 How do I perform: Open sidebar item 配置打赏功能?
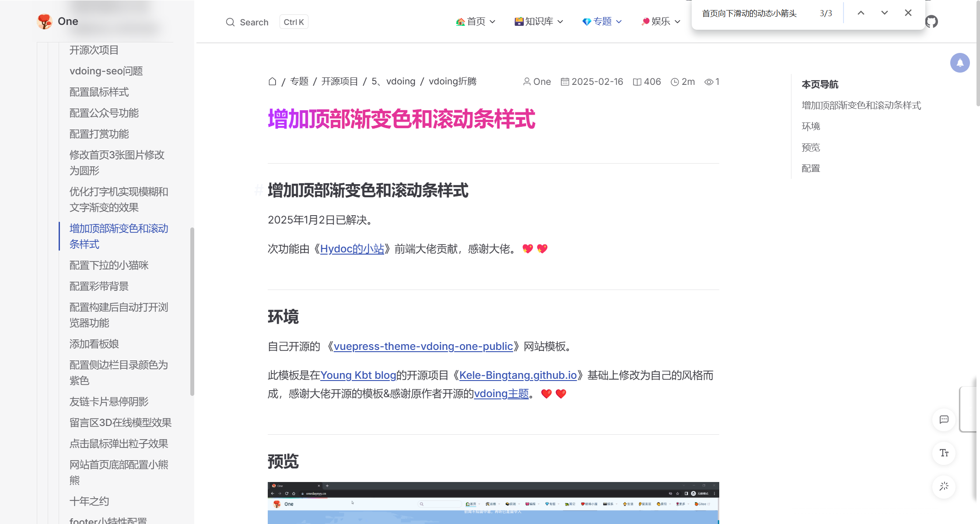99,134
